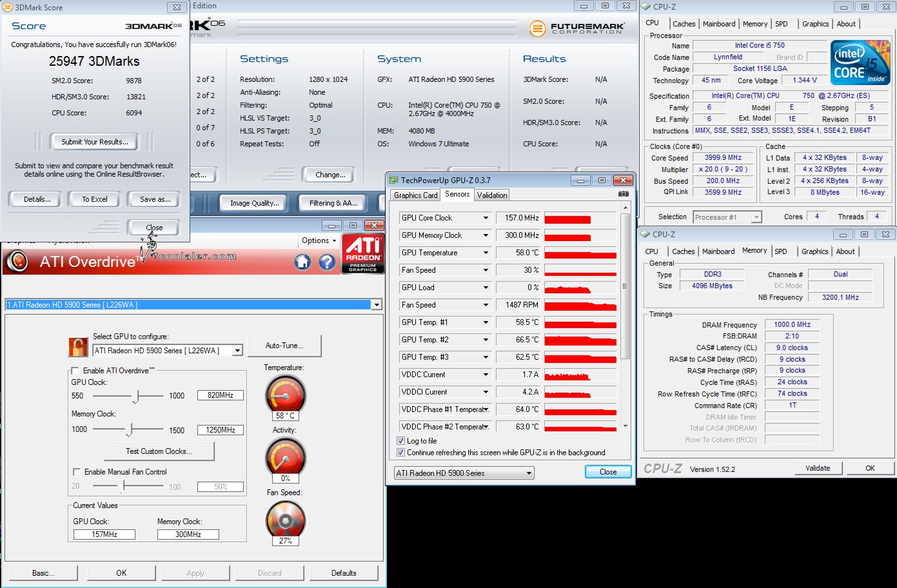Click the GPU-Z screenshot camera icon

point(624,194)
